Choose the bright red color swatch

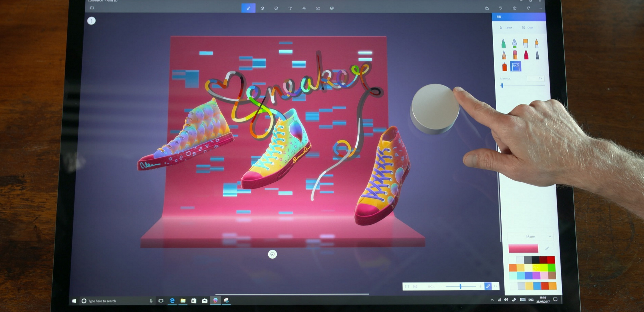point(551,260)
